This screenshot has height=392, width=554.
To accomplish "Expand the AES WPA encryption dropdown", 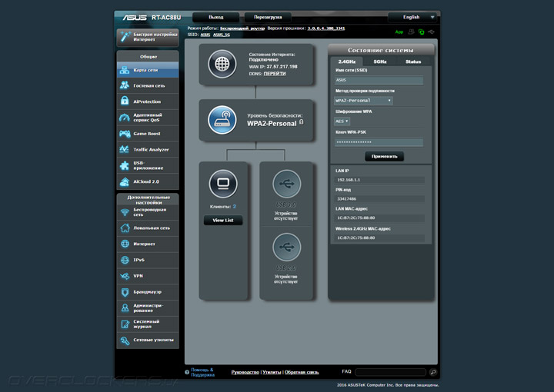I will click(342, 121).
